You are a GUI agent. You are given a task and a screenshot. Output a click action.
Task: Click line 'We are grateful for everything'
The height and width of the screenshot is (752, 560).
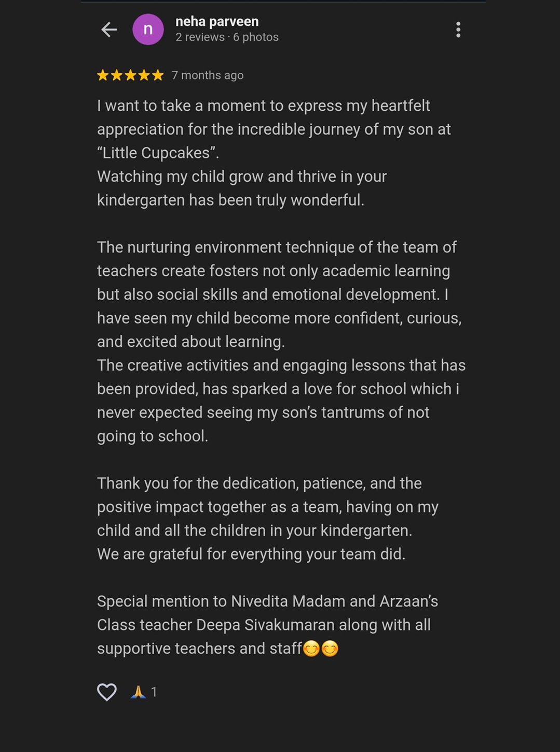(x=251, y=554)
